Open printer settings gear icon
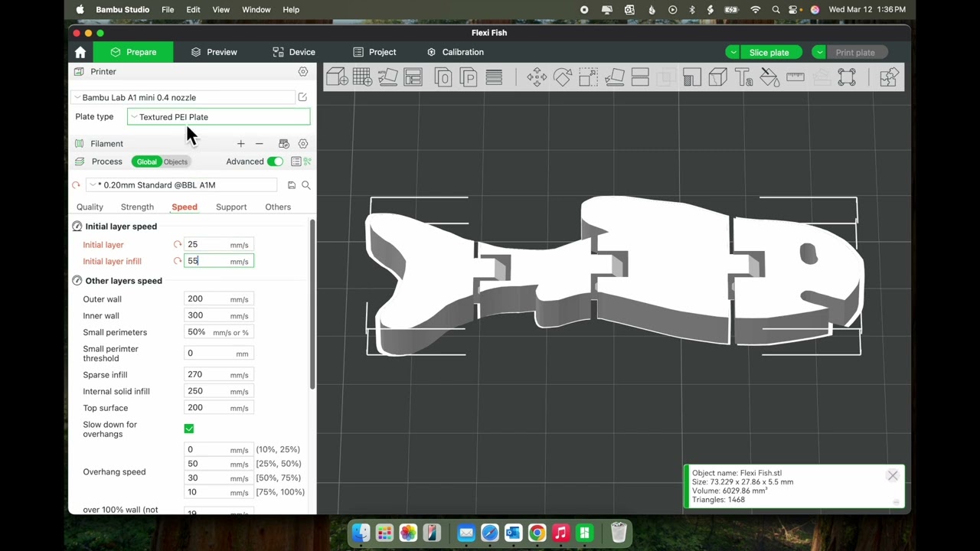The height and width of the screenshot is (551, 980). (303, 71)
